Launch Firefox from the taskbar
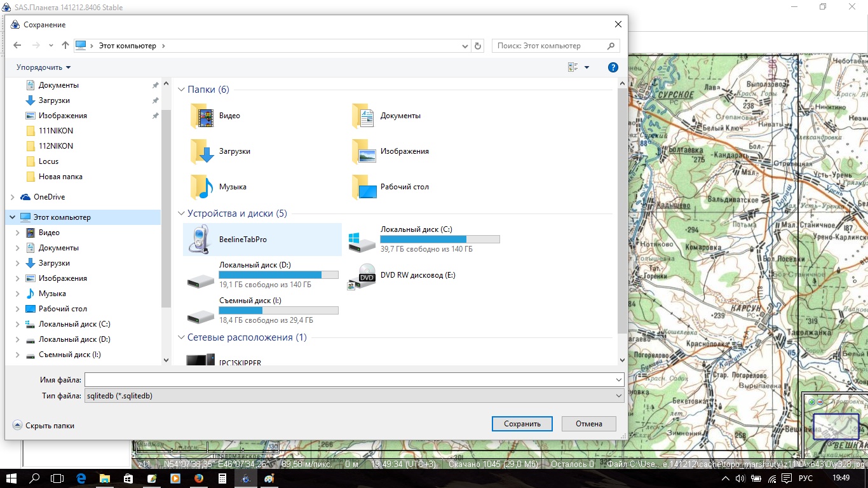The image size is (868, 488). coord(199,478)
